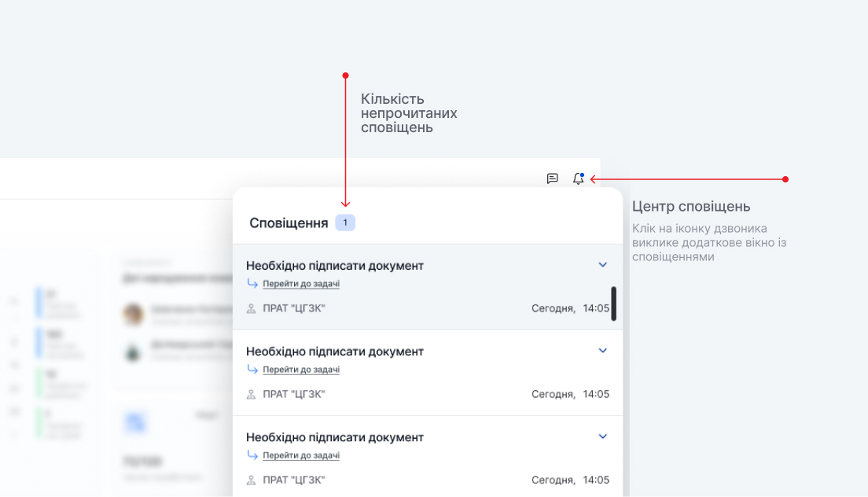Expand the first notification with its chevron
Viewport: 868px width, 497px height.
point(603,265)
